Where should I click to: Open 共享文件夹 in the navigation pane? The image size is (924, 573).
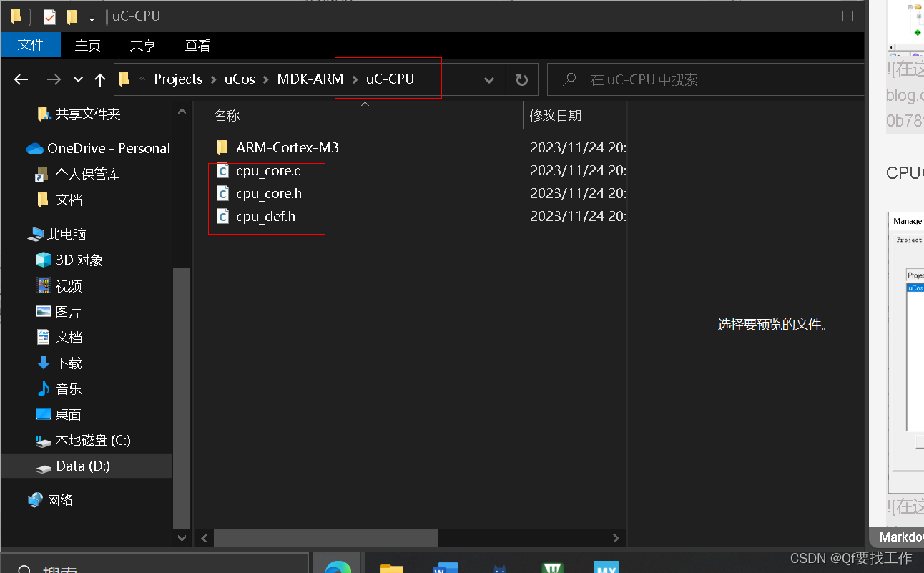click(88, 114)
